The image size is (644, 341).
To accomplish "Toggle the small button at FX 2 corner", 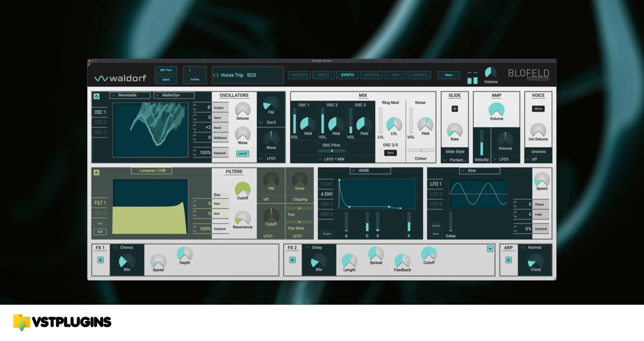I will pos(490,249).
